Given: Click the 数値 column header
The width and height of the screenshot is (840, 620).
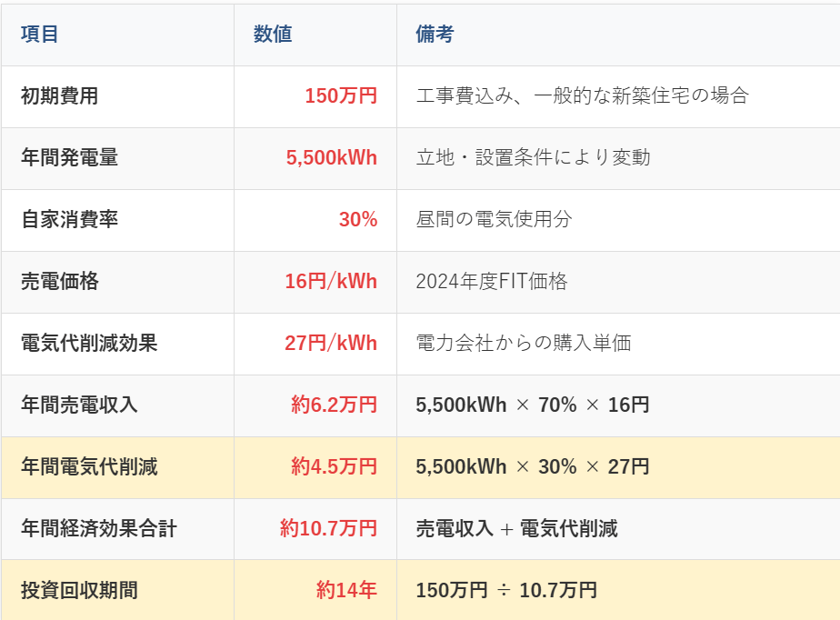Looking at the screenshot, I should 273,35.
